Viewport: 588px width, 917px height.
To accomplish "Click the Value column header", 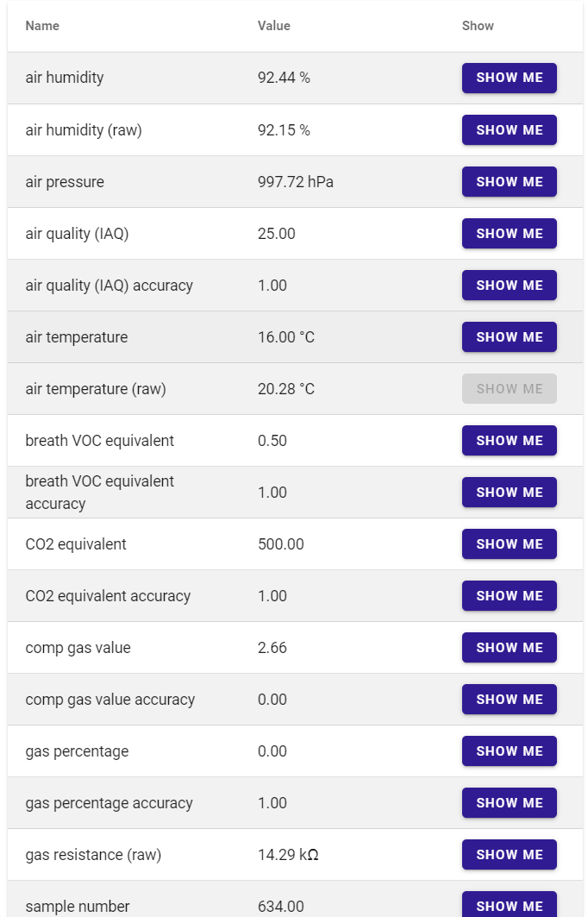I will tap(274, 26).
